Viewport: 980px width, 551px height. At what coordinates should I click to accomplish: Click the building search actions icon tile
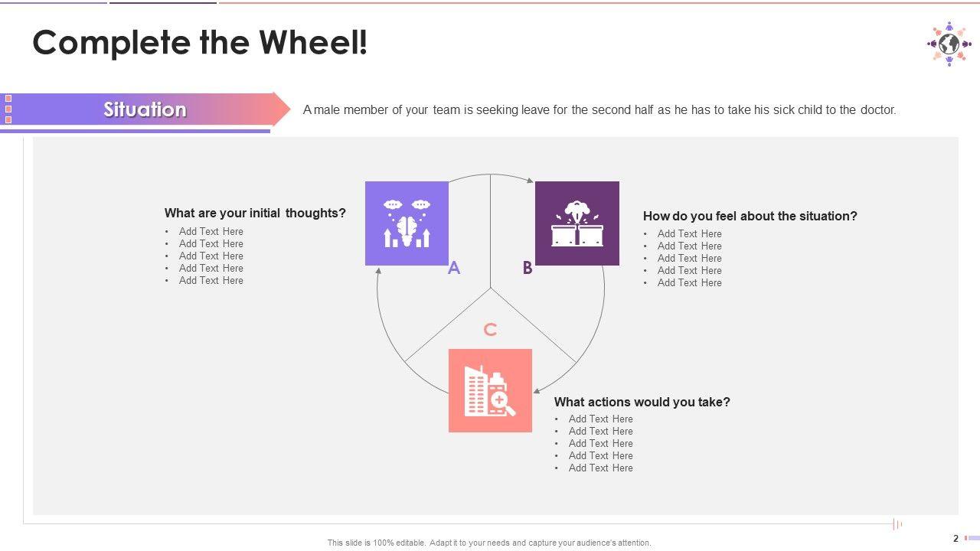point(490,390)
